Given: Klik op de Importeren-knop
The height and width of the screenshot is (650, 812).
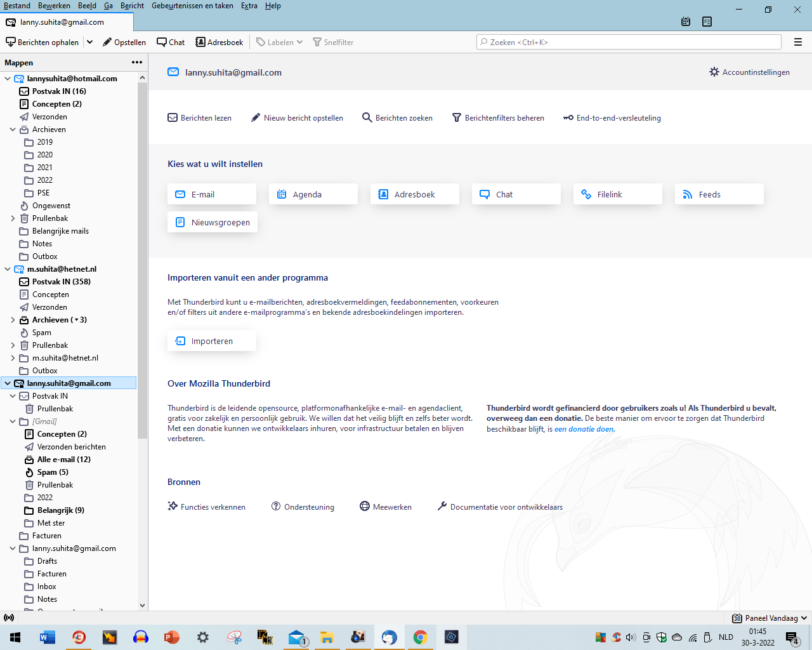Looking at the screenshot, I should pyautogui.click(x=211, y=340).
